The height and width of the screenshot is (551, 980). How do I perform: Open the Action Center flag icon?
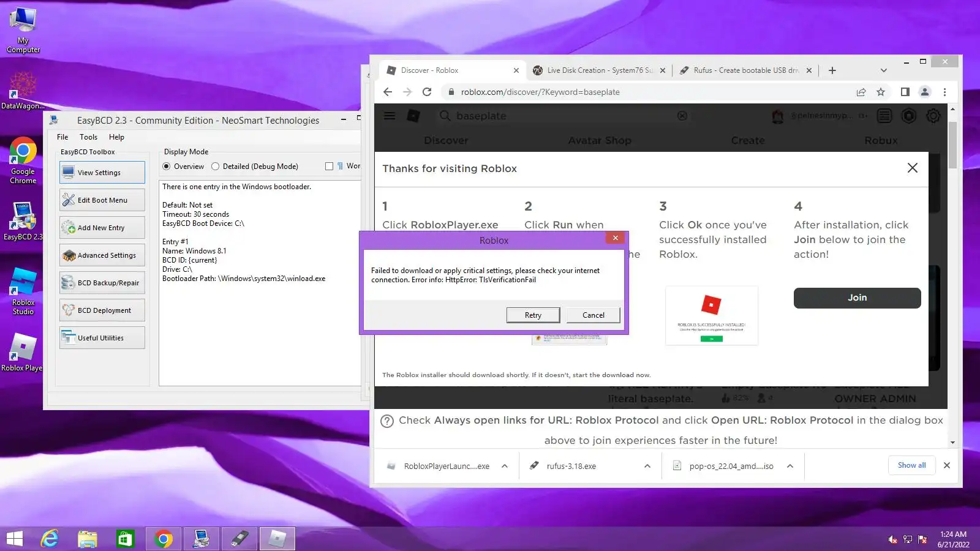pyautogui.click(x=922, y=539)
